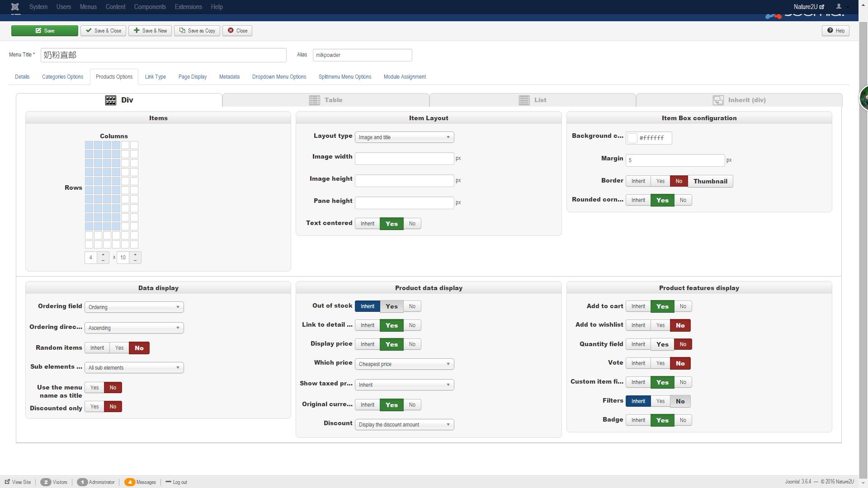
Task: Open the Ordering direction dropdown
Action: pyautogui.click(x=134, y=328)
